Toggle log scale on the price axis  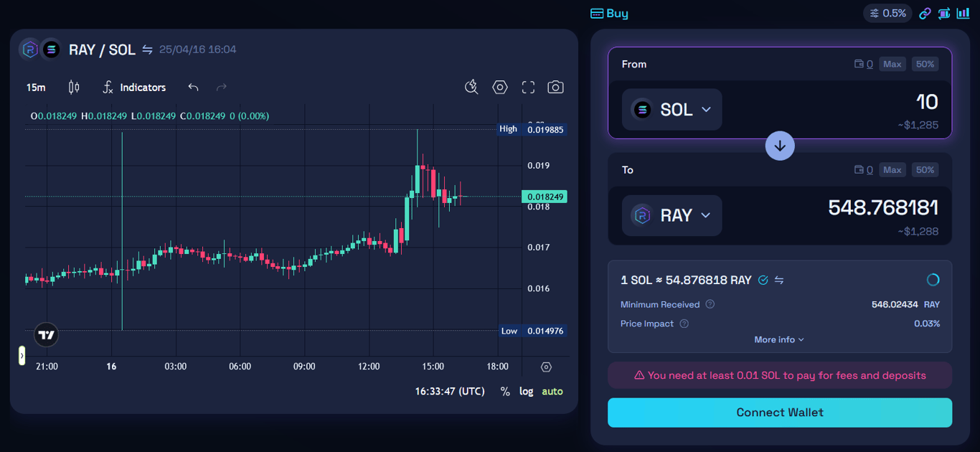click(x=526, y=391)
